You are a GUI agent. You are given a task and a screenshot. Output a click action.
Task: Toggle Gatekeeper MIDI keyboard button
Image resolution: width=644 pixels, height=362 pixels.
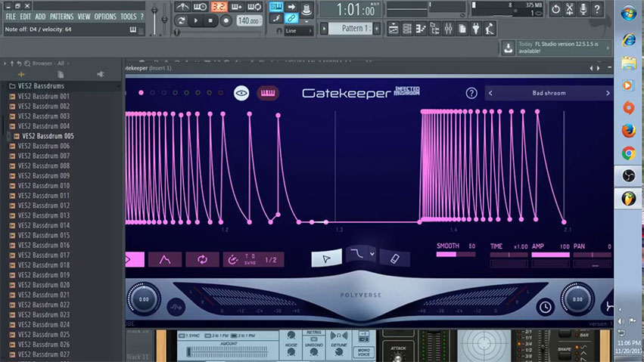tap(268, 93)
